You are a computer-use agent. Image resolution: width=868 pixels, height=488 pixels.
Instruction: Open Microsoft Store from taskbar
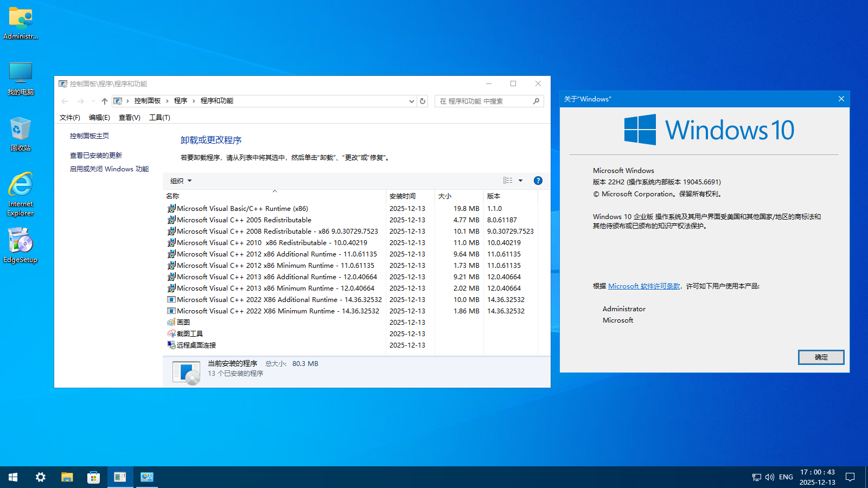click(x=93, y=477)
